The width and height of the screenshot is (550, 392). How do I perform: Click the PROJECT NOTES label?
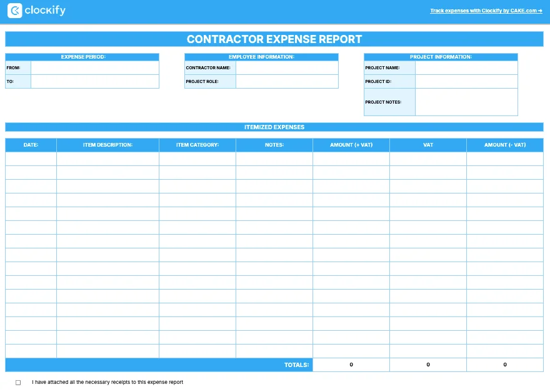point(383,102)
